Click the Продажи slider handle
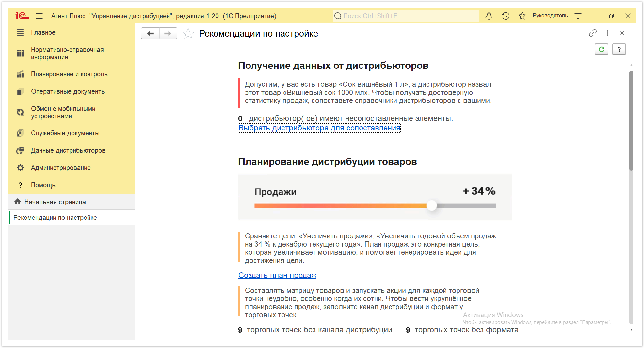This screenshot has height=348, width=644. (x=432, y=205)
